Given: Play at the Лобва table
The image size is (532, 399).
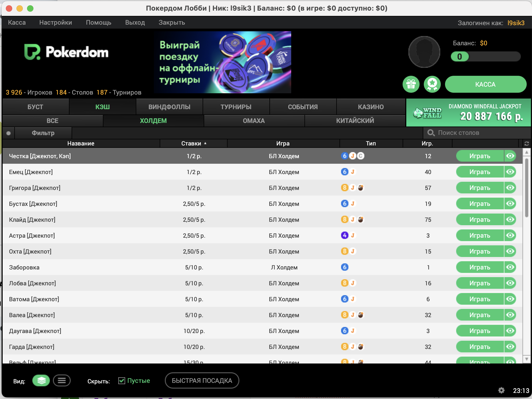Looking at the screenshot, I should [480, 283].
